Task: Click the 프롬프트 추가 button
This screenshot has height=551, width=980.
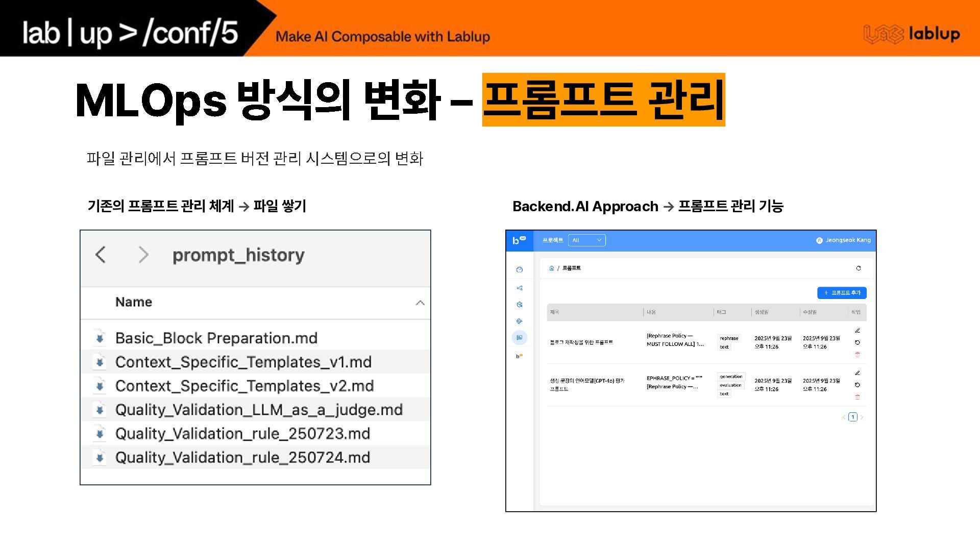Action: [x=842, y=293]
